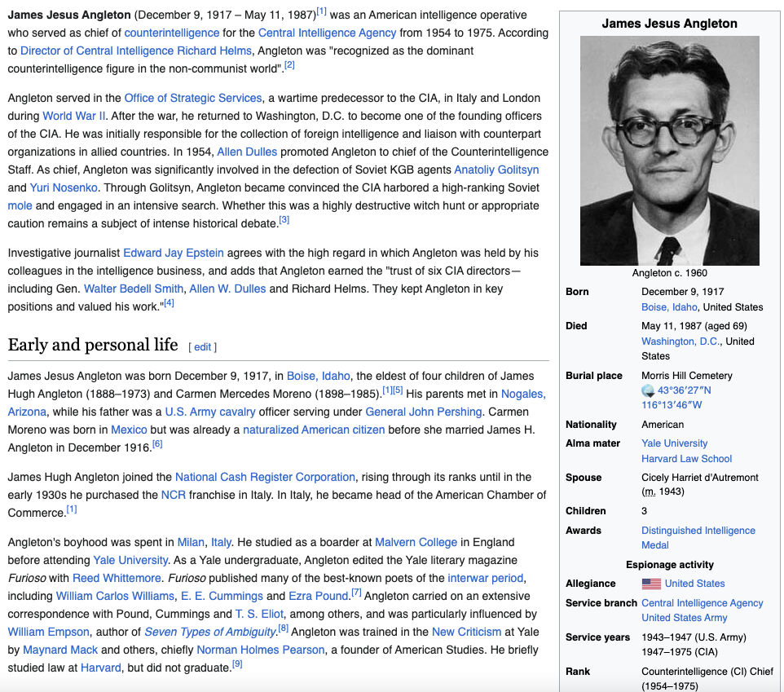
Task: Follow the Central Intelligence Agency link in intro
Action: tap(327, 33)
